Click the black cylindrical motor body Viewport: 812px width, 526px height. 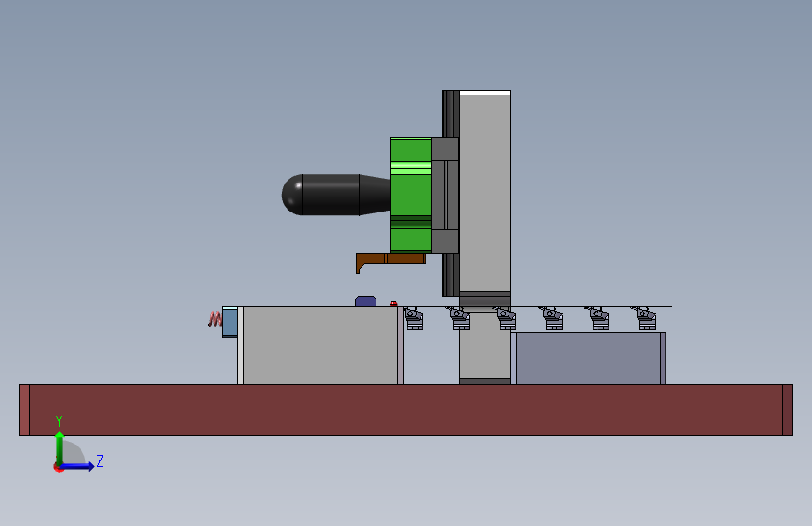(335, 195)
